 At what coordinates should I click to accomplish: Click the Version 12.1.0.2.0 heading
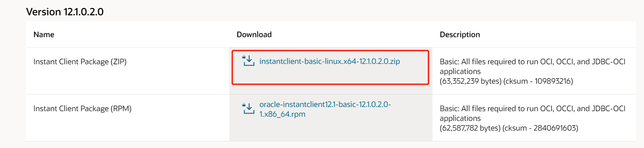pyautogui.click(x=65, y=12)
